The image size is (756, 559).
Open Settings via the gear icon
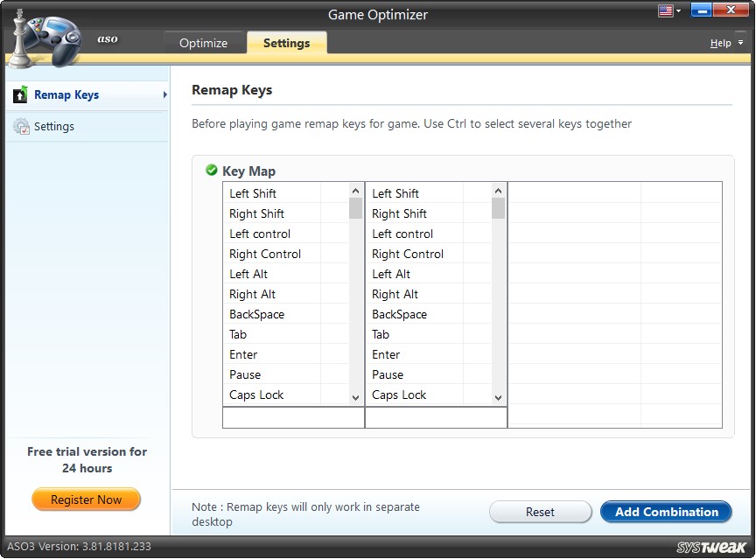coord(21,126)
